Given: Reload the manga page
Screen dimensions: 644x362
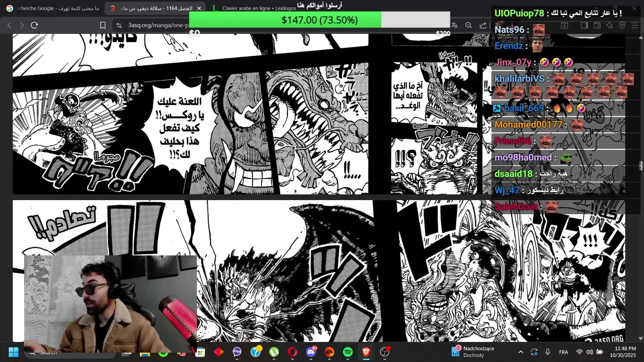Looking at the screenshot, I should 34,25.
